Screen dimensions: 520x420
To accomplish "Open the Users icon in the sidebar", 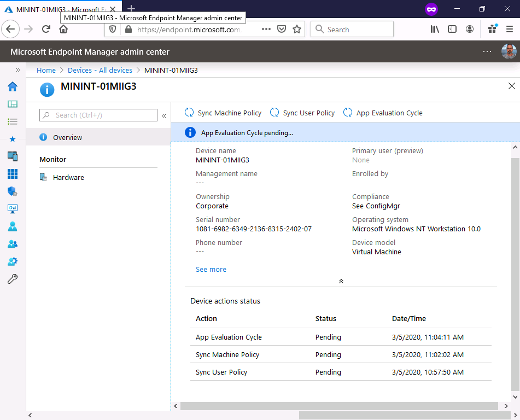I will click(x=13, y=226).
